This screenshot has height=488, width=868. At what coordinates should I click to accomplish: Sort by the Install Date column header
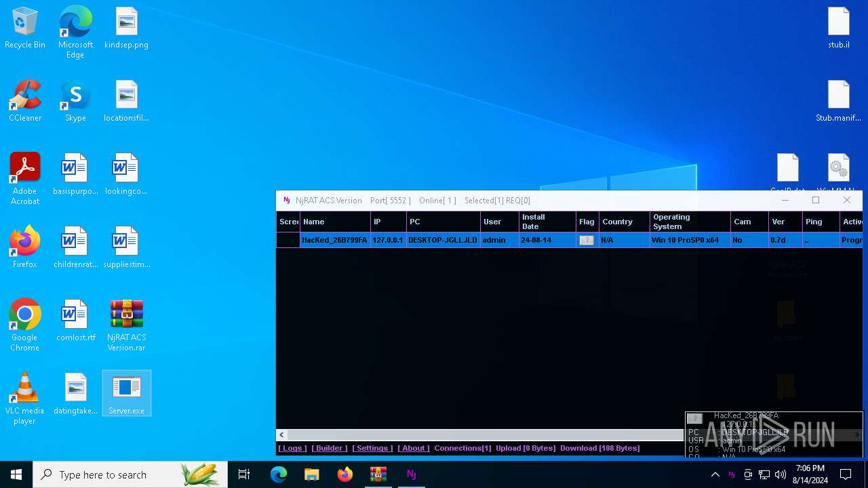[547, 222]
